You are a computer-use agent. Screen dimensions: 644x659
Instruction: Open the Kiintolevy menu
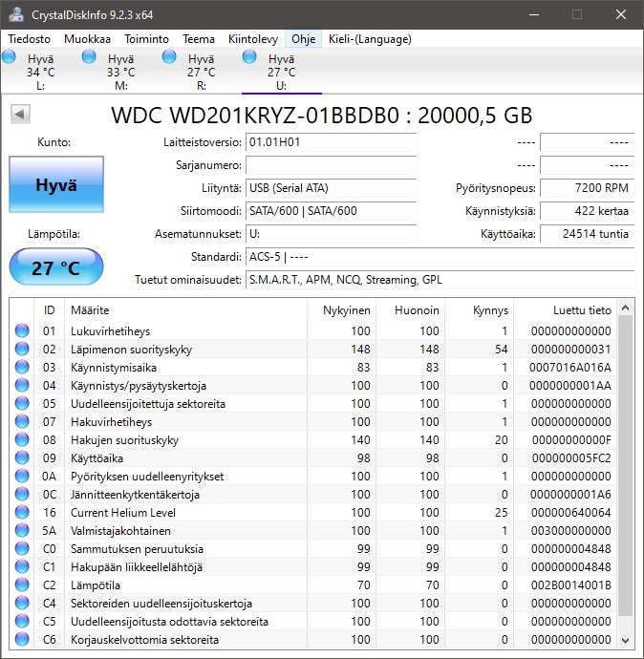[253, 39]
